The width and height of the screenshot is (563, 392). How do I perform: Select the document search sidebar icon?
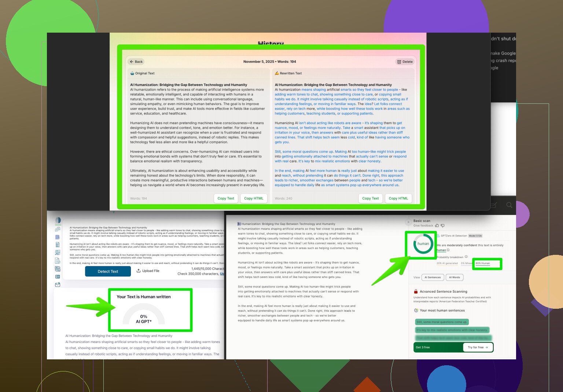coord(58,237)
